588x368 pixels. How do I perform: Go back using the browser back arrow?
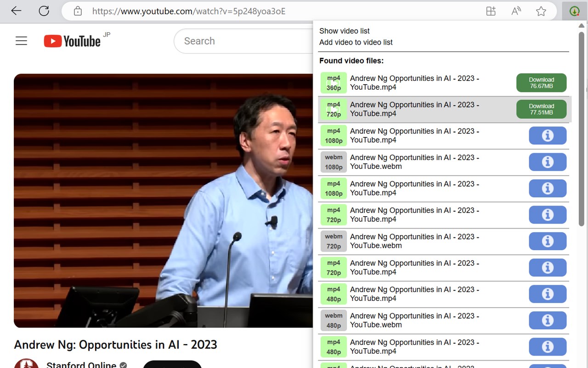point(17,11)
